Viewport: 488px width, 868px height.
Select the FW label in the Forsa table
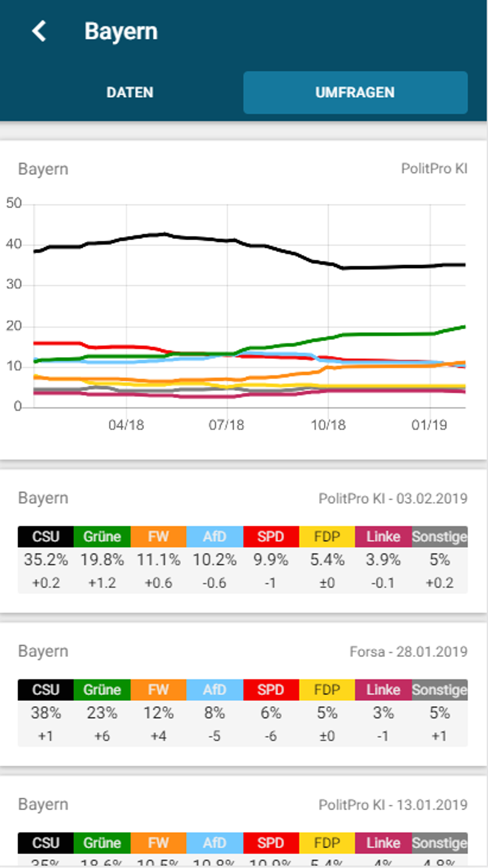[158, 690]
